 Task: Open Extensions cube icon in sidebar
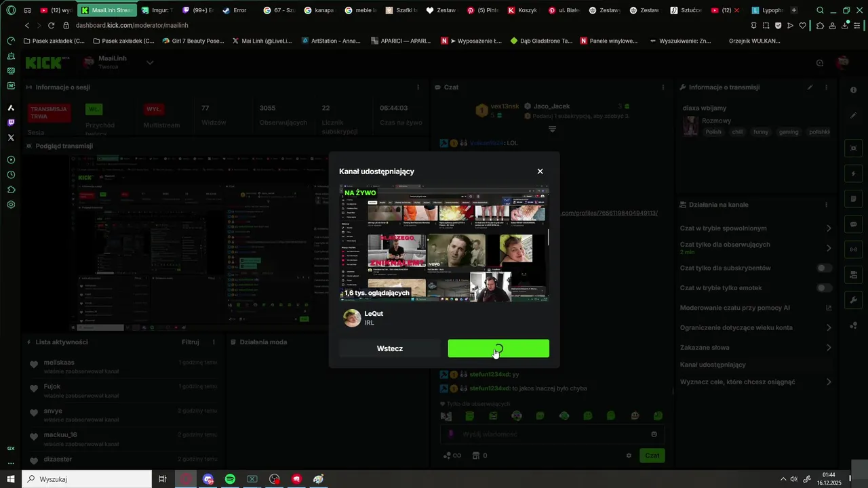11,190
